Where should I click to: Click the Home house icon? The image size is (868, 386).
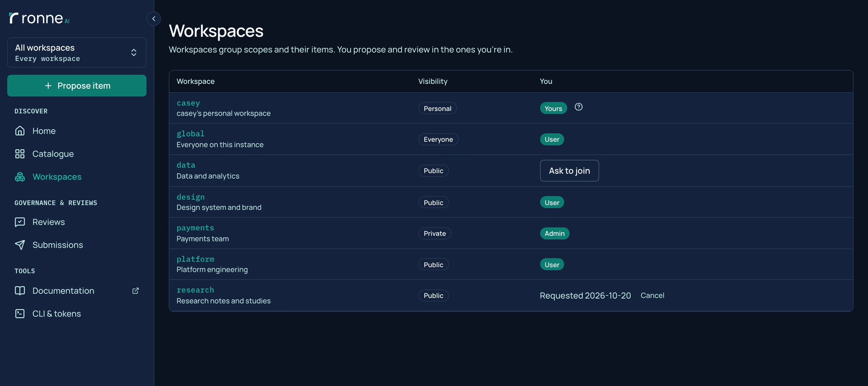pyautogui.click(x=20, y=131)
